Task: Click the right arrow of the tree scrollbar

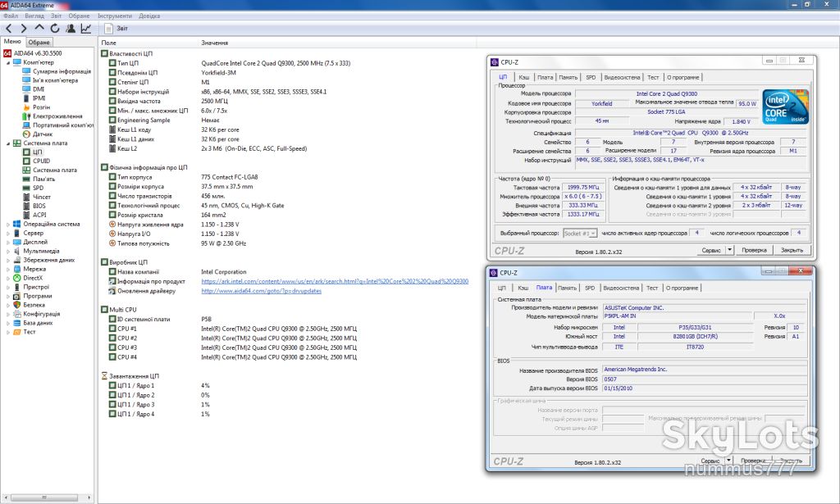Action: pyautogui.click(x=89, y=497)
